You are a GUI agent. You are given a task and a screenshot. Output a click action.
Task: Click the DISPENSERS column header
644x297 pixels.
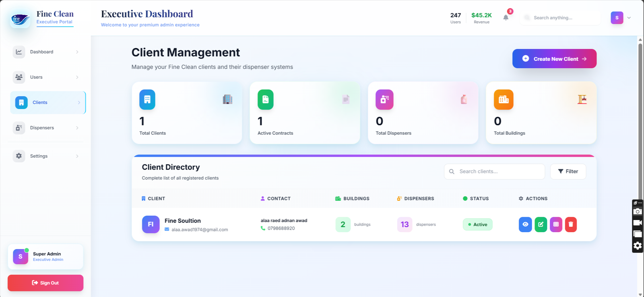pos(415,199)
